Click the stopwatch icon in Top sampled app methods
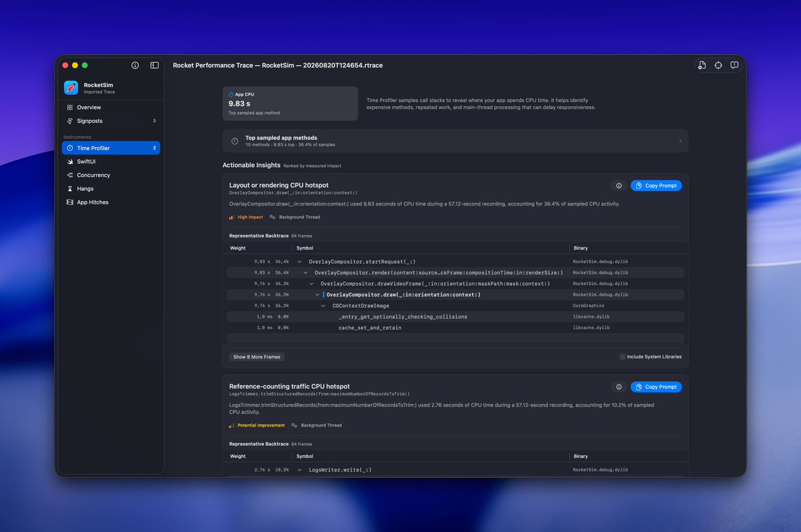 pyautogui.click(x=234, y=141)
